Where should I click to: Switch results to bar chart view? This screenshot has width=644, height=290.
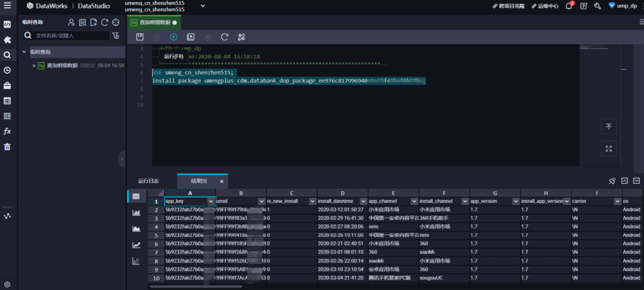point(136,213)
